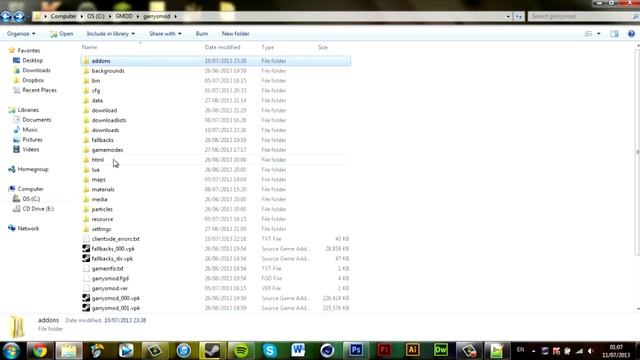
Task: Select the materials folder
Action: tap(103, 189)
